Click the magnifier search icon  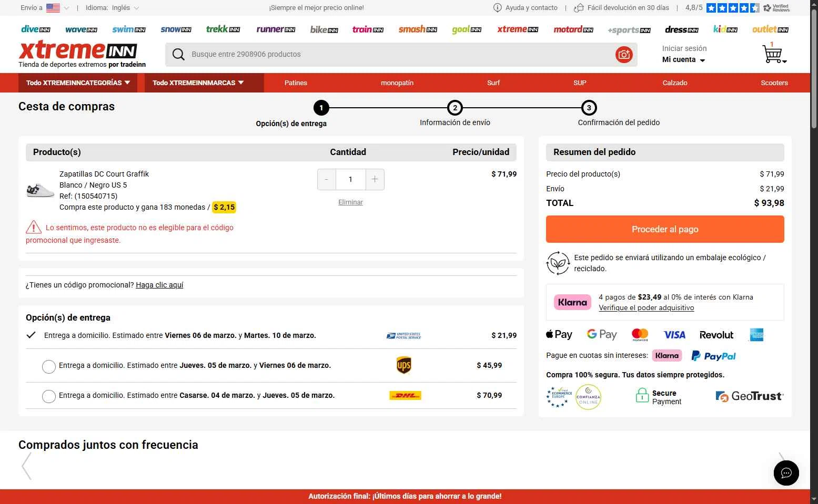[178, 54]
